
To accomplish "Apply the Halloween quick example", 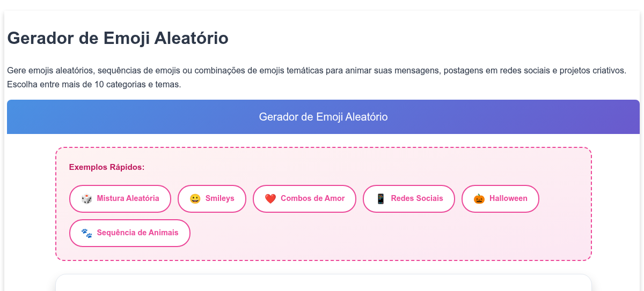I will click(x=500, y=199).
